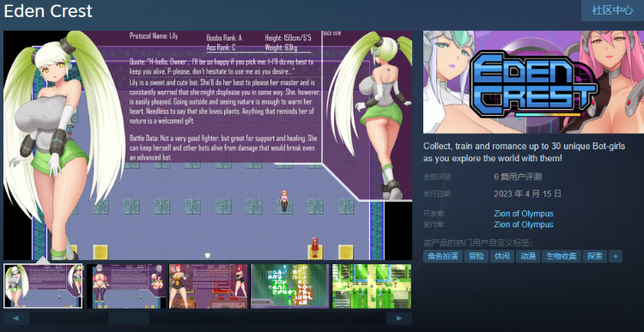Select the first screenshot thumbnail with Lily
This screenshot has height=332, width=644.
tap(43, 286)
